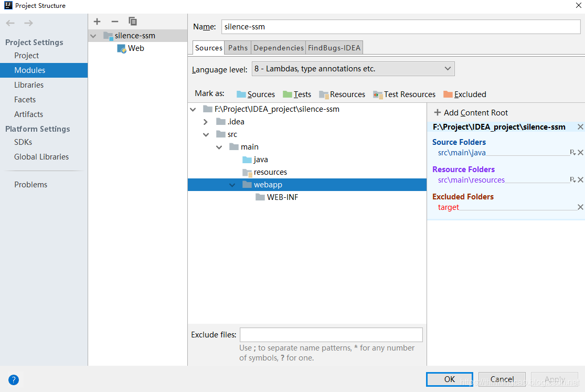The width and height of the screenshot is (585, 392).
Task: Click the Cancel button
Action: point(502,379)
